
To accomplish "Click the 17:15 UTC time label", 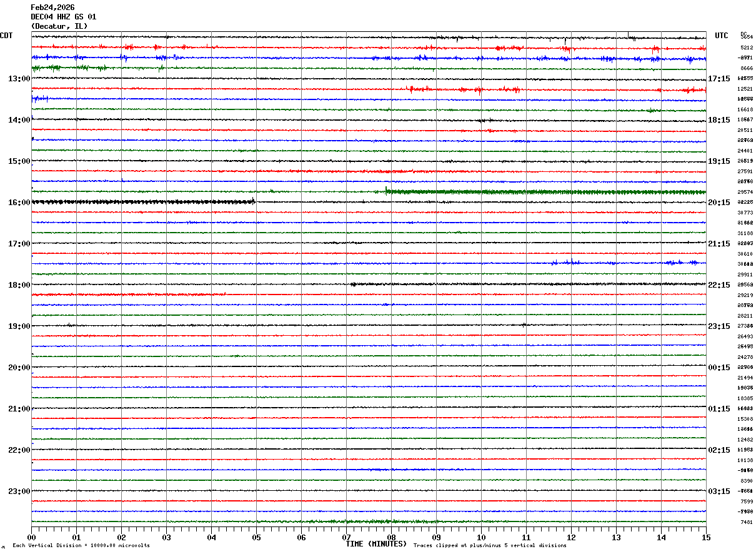I will coord(719,79).
